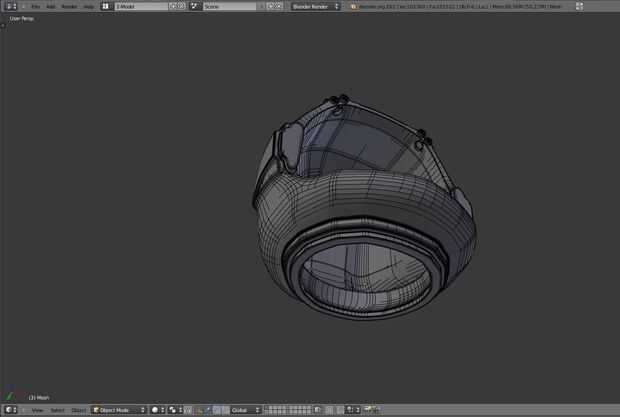Click the Info editor type icon at top-left
This screenshot has width=620, height=417.
10,6
